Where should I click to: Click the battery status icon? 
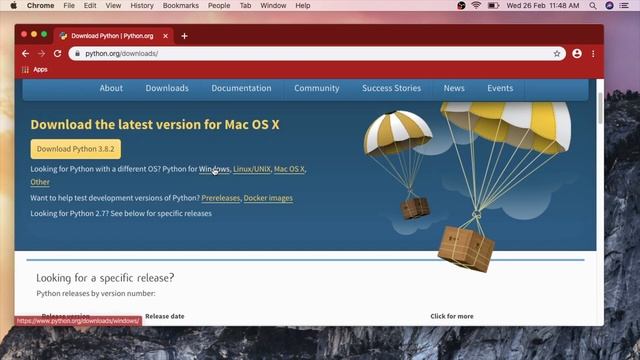tap(493, 5)
